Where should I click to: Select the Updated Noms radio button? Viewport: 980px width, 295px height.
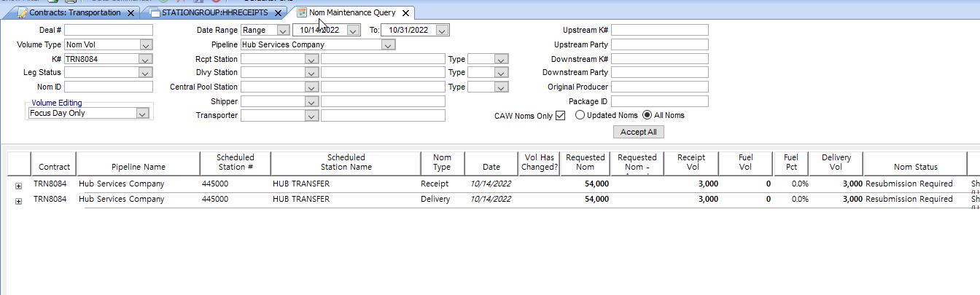pos(580,115)
